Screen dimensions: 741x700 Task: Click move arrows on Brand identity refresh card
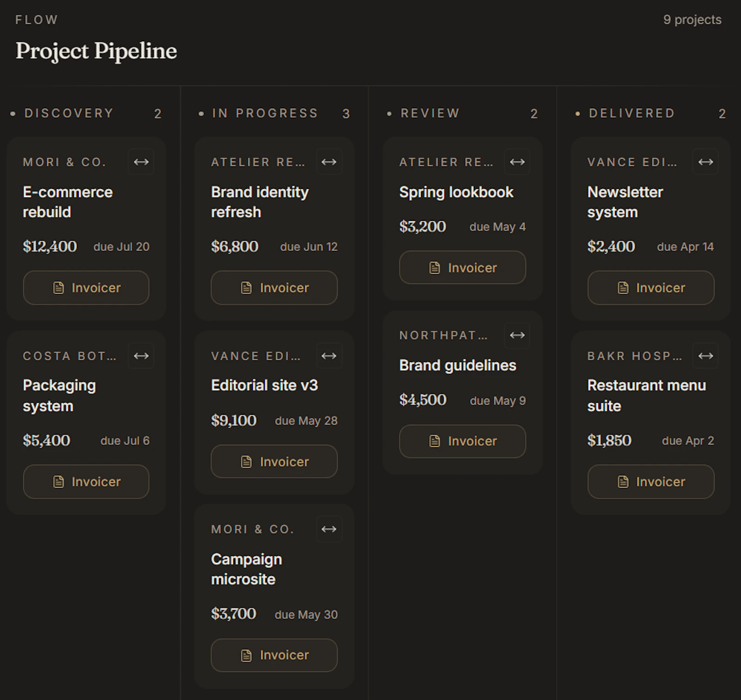click(329, 162)
